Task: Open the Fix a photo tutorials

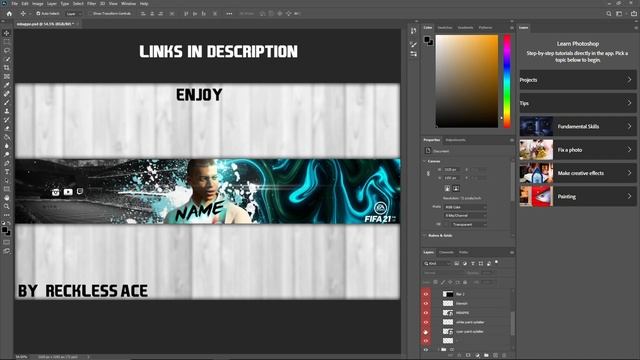Action: (578, 150)
